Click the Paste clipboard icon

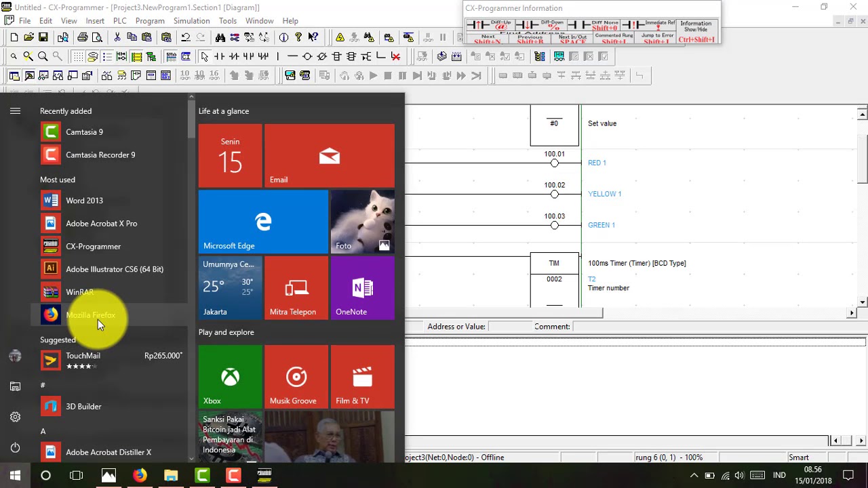[x=146, y=38]
